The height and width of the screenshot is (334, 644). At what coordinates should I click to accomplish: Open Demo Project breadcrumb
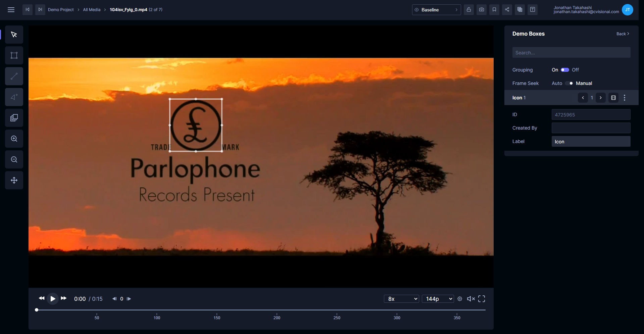(x=61, y=10)
